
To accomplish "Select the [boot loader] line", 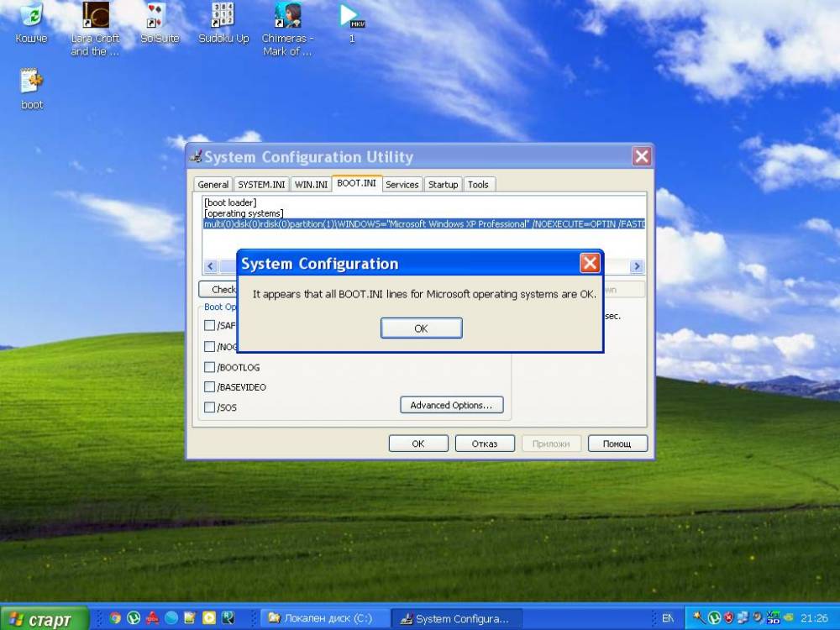I will [x=230, y=202].
